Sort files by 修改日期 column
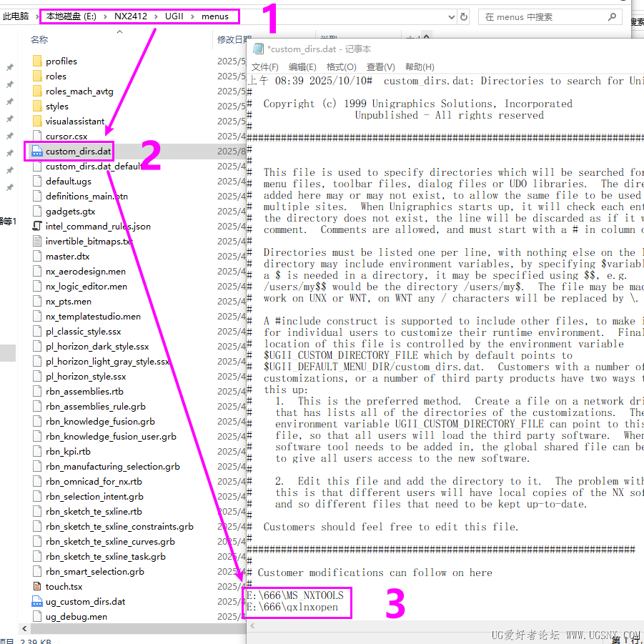This screenshot has height=644, width=644. (x=234, y=40)
